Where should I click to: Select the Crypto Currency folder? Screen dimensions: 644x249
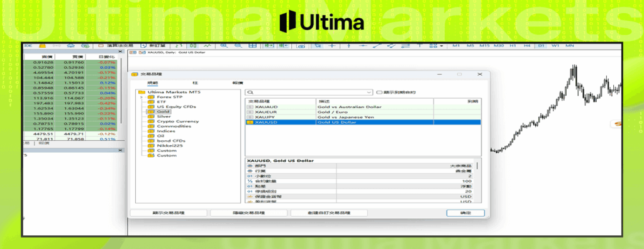point(178,121)
